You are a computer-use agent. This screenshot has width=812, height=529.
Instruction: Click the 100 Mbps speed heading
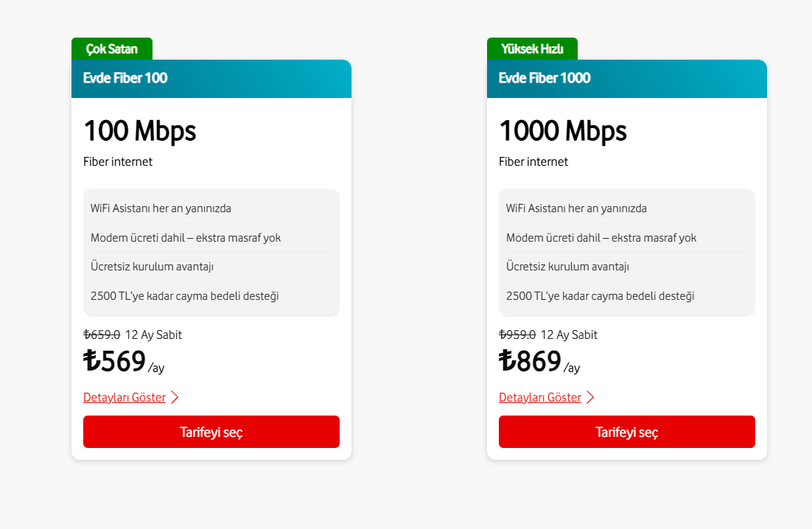140,131
